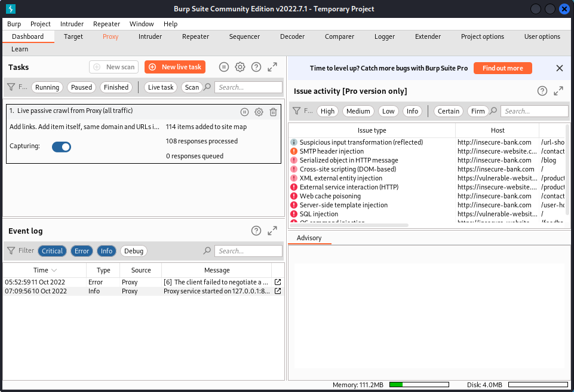Toggle the Certain confidence filter
Image resolution: width=574 pixels, height=392 pixels.
(449, 111)
